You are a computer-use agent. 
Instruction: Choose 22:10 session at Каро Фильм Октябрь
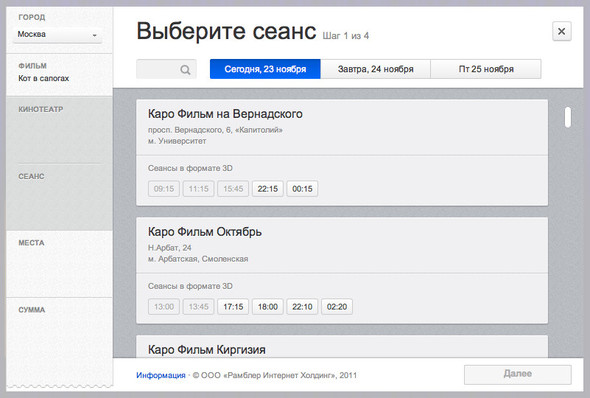tap(302, 307)
